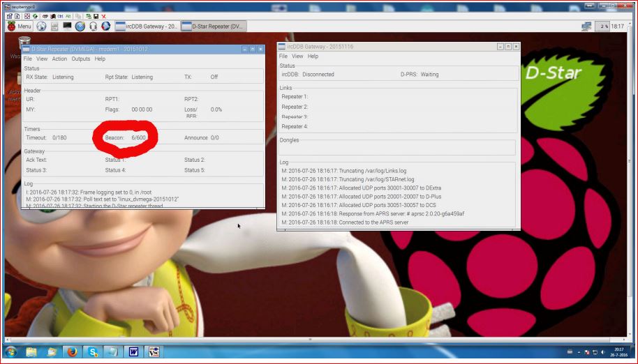Open the Raspberry Pi Menu button
This screenshot has height=364, width=638.
(x=19, y=26)
